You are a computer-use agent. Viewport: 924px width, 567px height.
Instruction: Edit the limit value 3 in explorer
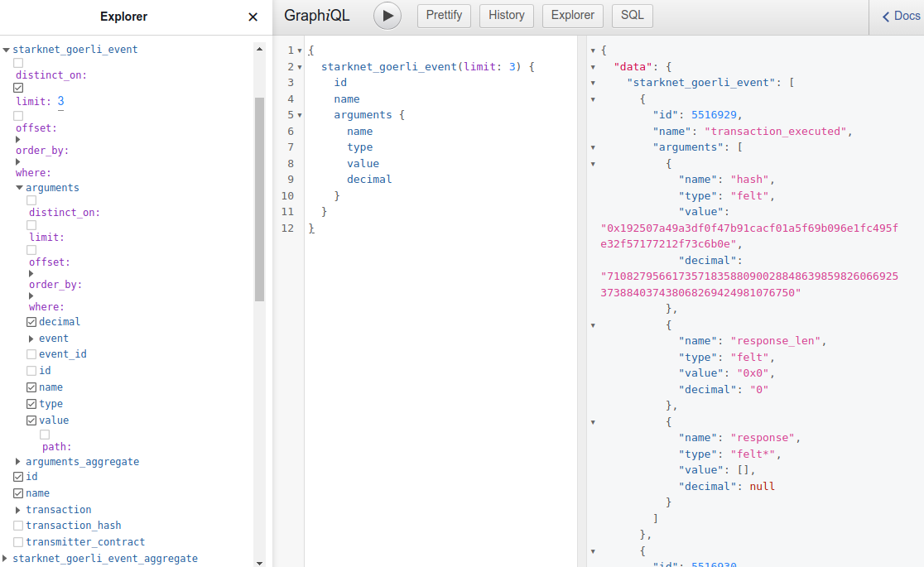coord(60,101)
